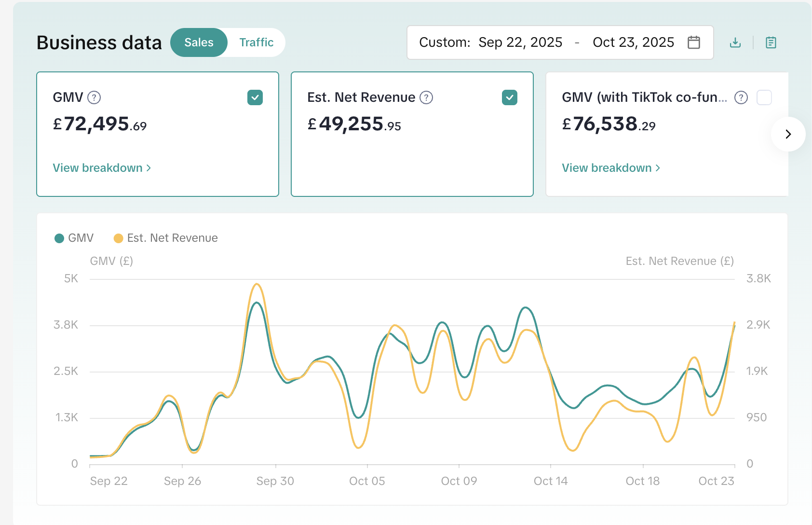Click View breakdown on the co-funded GMV card

[607, 167]
